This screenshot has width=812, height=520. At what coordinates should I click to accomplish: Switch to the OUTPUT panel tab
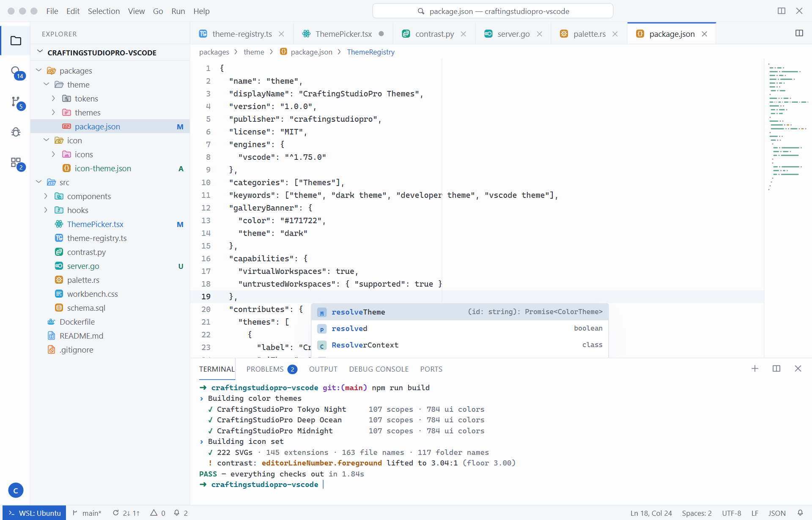pos(323,369)
